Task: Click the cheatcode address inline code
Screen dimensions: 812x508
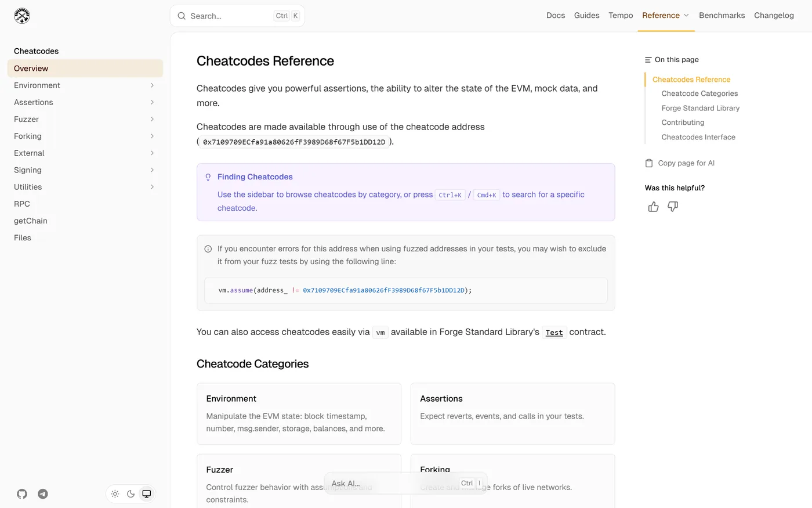Action: coord(294,142)
